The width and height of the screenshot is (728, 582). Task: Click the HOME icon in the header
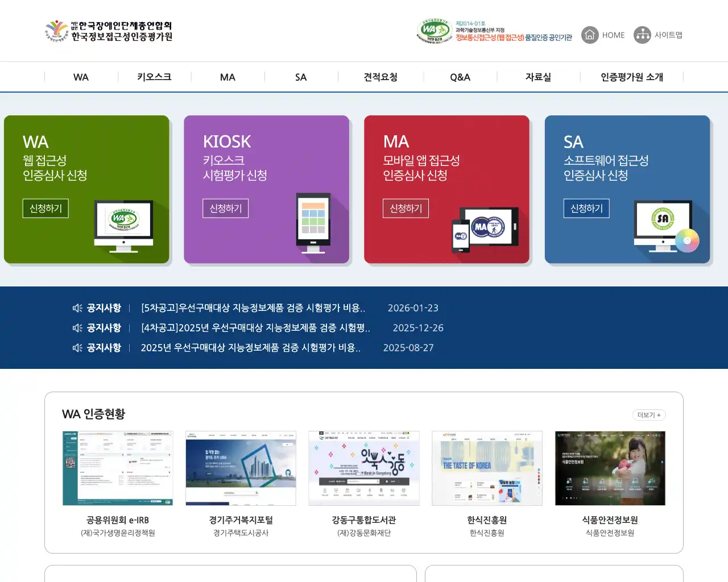589,35
